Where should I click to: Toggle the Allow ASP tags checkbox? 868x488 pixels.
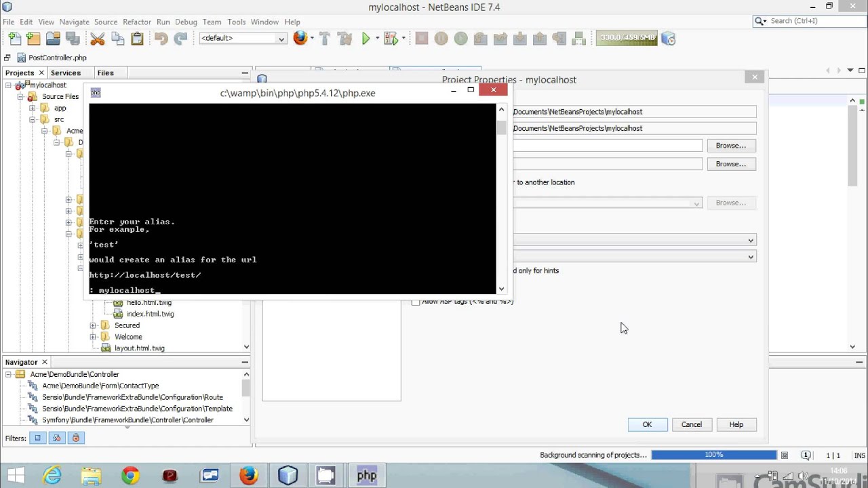pyautogui.click(x=416, y=302)
